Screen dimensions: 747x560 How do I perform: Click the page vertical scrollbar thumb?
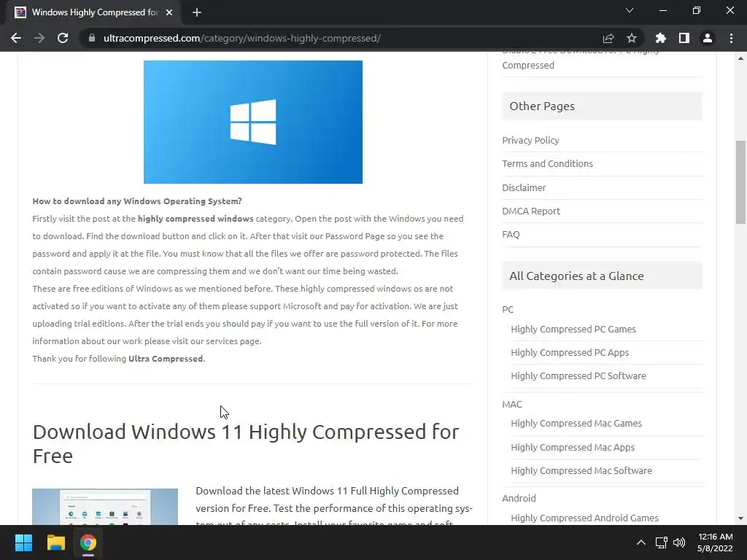[x=740, y=182]
